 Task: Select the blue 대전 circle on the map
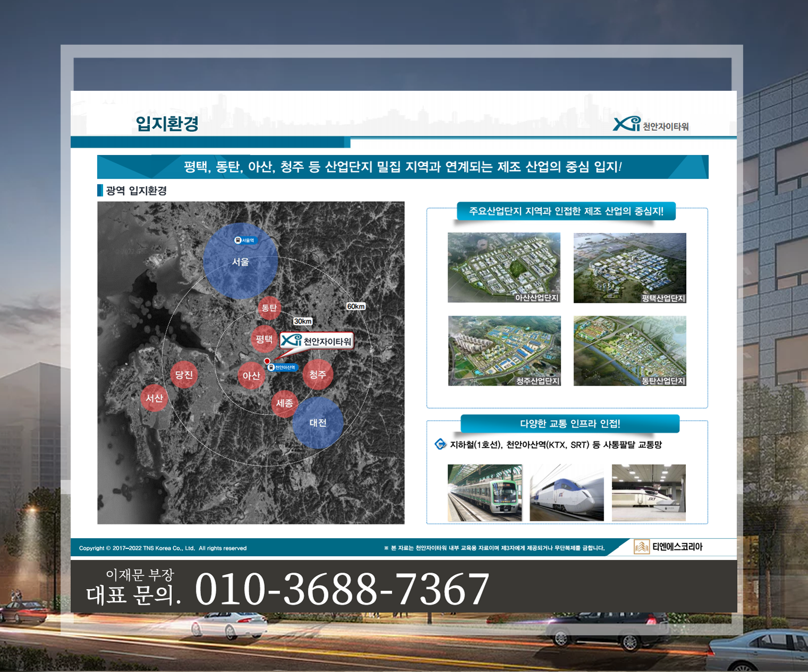tap(318, 423)
